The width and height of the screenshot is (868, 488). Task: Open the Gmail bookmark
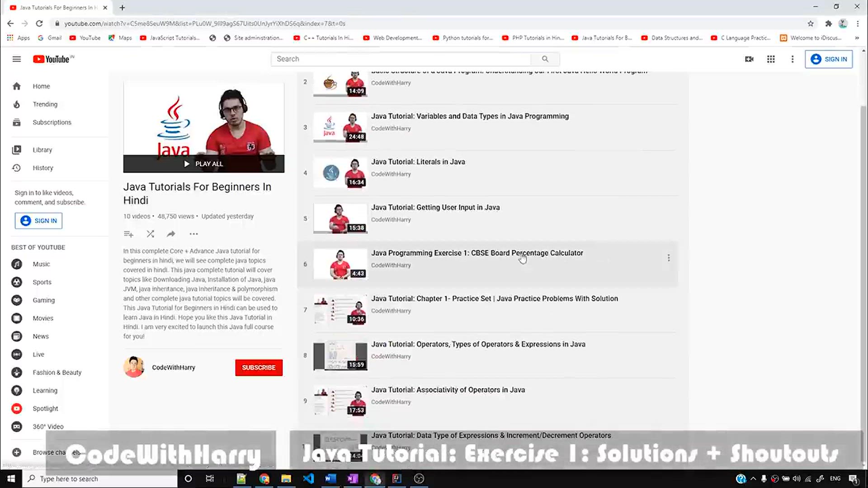50,38
